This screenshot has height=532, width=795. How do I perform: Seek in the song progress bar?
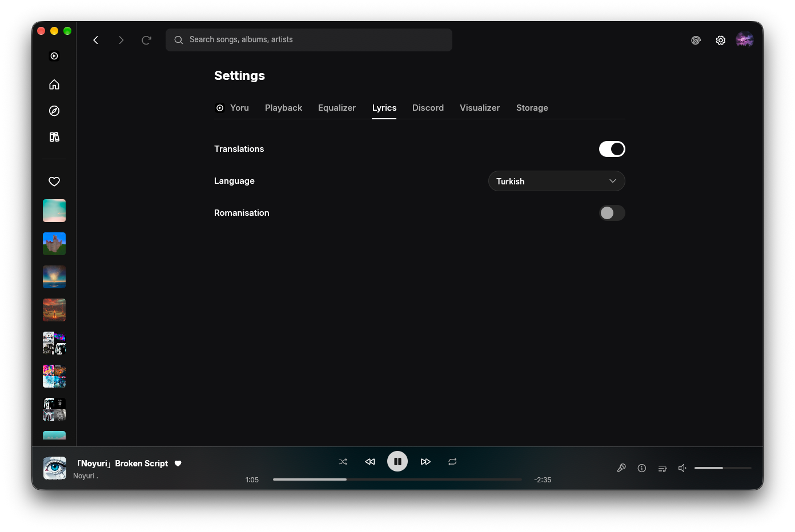397,479
